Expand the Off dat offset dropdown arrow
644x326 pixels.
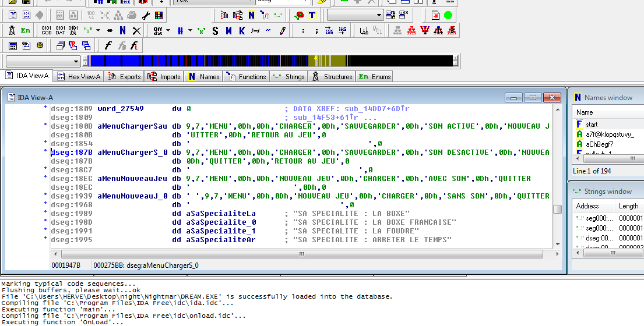[168, 31]
